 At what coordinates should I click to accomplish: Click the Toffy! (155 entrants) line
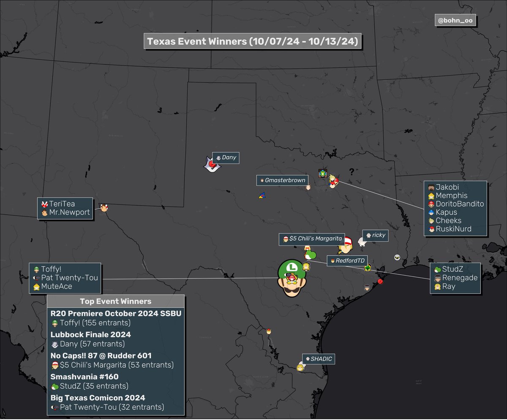click(x=90, y=323)
